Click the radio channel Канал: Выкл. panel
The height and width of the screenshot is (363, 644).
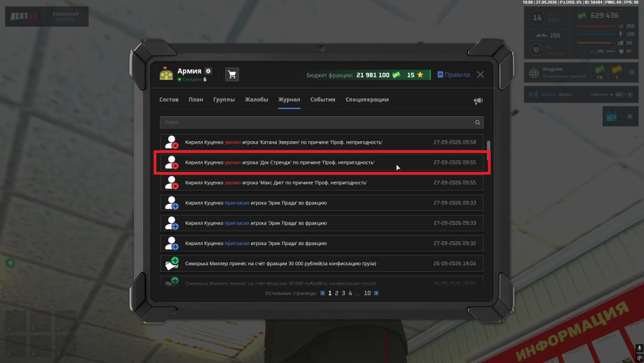(x=581, y=94)
